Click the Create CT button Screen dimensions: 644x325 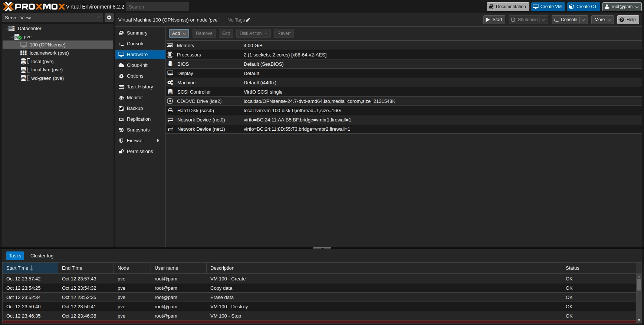pyautogui.click(x=584, y=7)
